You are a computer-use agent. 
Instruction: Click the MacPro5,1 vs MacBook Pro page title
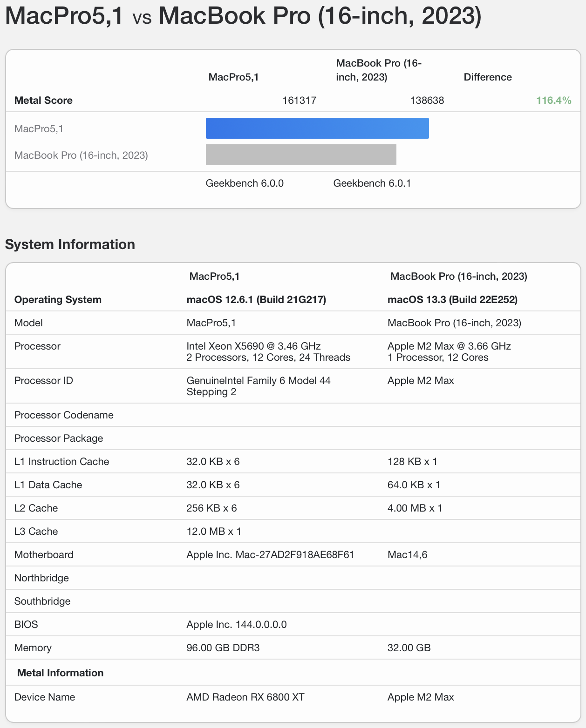[x=243, y=16]
